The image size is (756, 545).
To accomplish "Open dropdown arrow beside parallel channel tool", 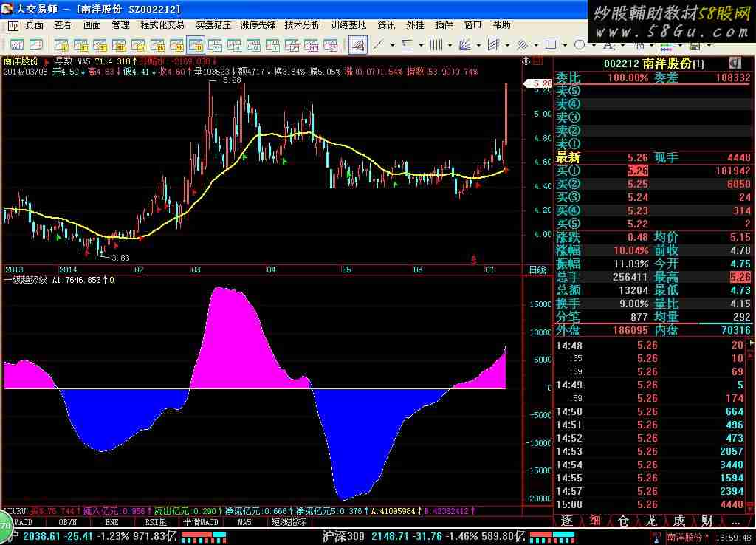I will tap(507, 46).
